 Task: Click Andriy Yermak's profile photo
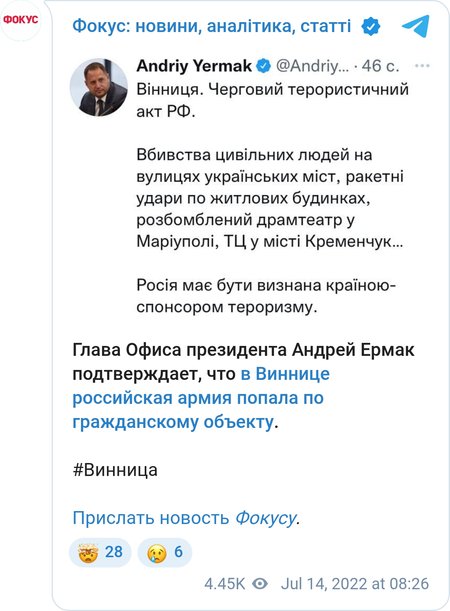[x=99, y=87]
